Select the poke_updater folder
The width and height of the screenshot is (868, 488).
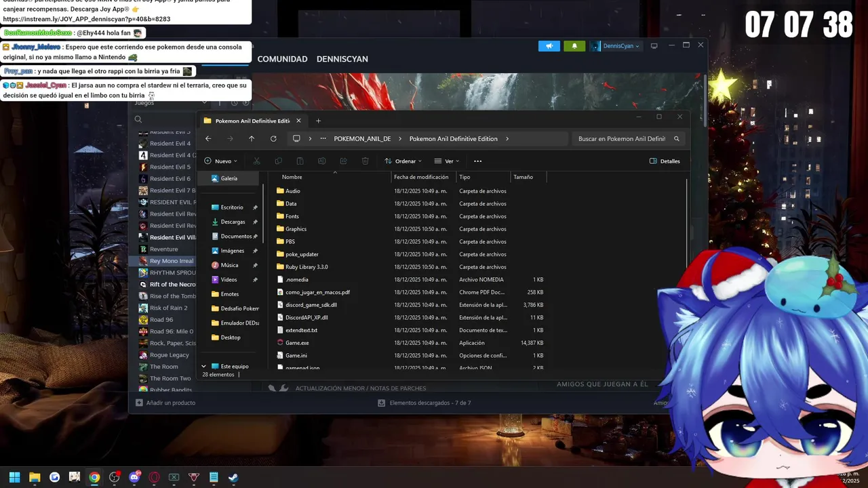click(302, 254)
